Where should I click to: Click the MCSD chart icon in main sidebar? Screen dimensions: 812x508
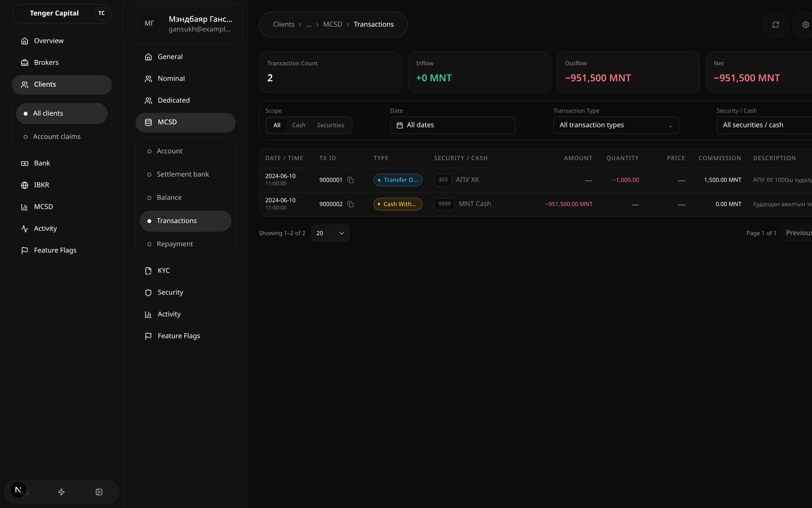[x=24, y=207]
